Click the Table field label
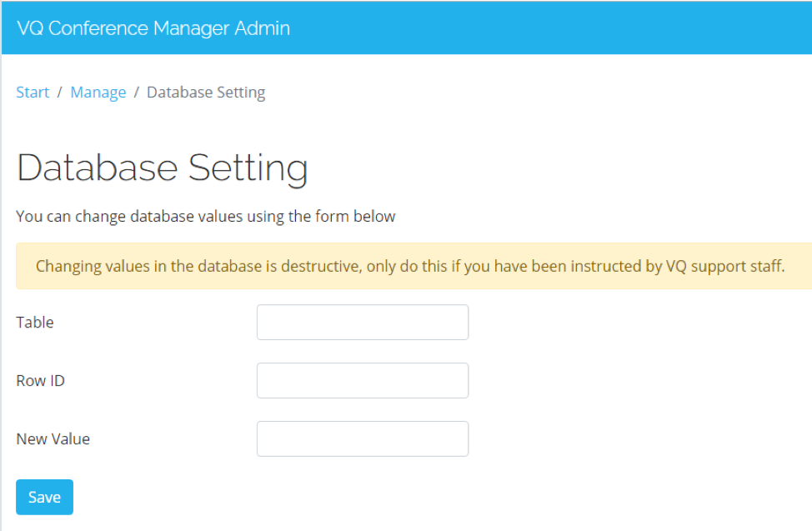The width and height of the screenshot is (812, 531). pyautogui.click(x=35, y=323)
